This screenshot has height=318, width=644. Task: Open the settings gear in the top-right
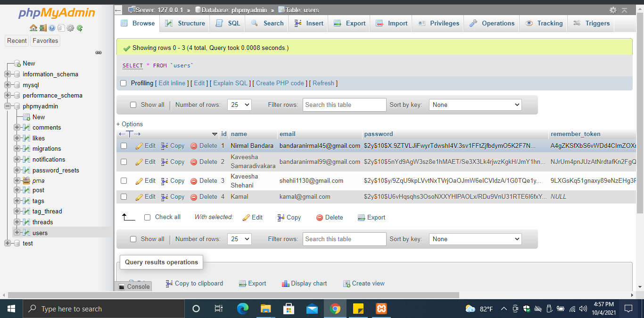click(612, 9)
